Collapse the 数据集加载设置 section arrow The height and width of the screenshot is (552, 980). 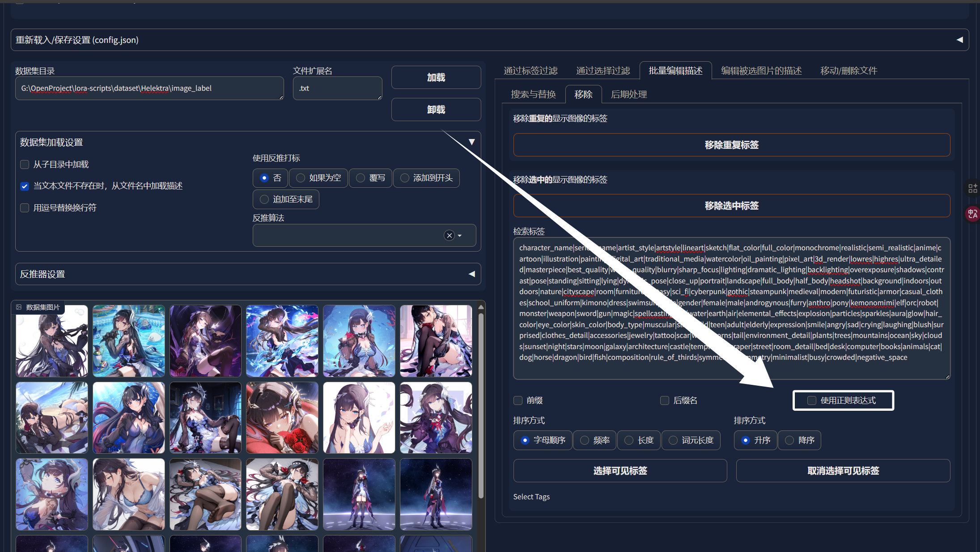click(471, 142)
